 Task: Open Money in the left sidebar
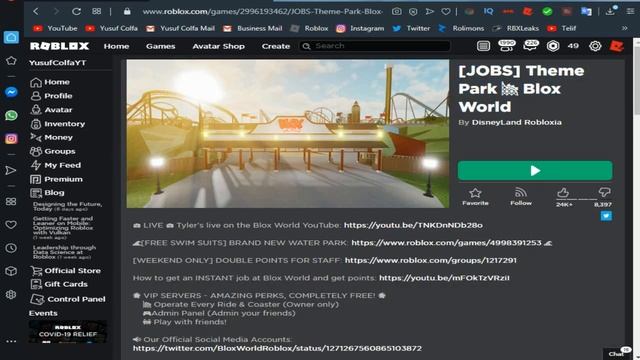tap(51, 137)
